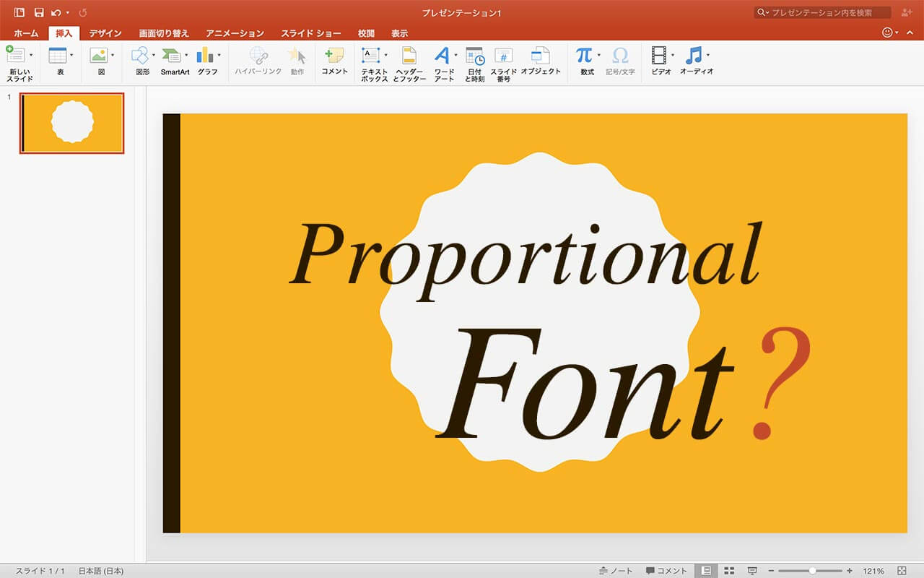Insert オーディオ with the music note icon

pos(694,56)
